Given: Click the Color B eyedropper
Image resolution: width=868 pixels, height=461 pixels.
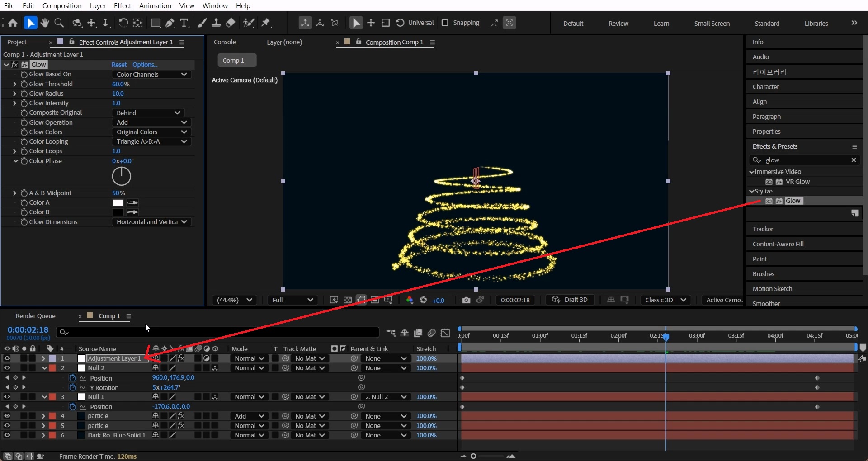Looking at the screenshot, I should click(x=132, y=212).
